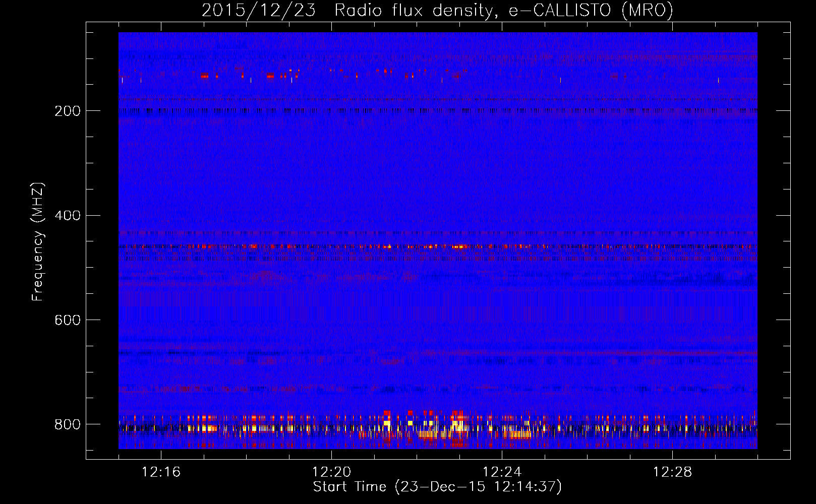Click the 12:28 time tick label
The width and height of the screenshot is (816, 504).
[672, 472]
